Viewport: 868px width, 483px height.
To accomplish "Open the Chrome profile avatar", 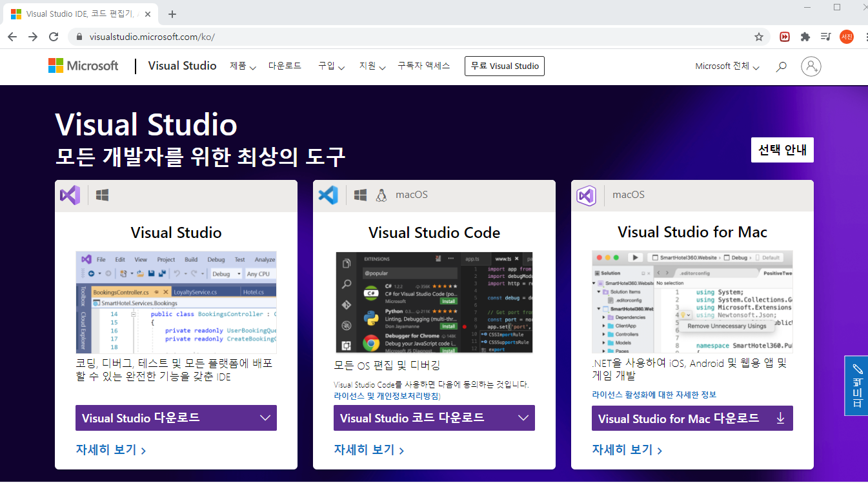I will point(846,37).
